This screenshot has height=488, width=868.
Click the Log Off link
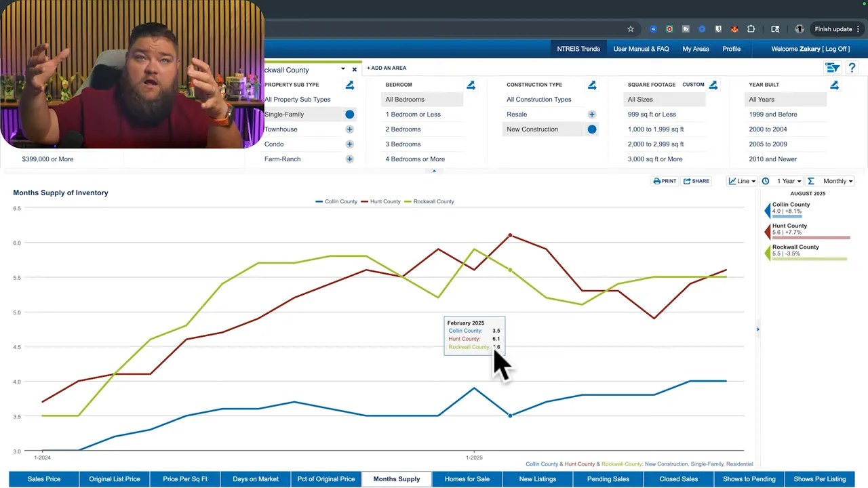coord(835,49)
